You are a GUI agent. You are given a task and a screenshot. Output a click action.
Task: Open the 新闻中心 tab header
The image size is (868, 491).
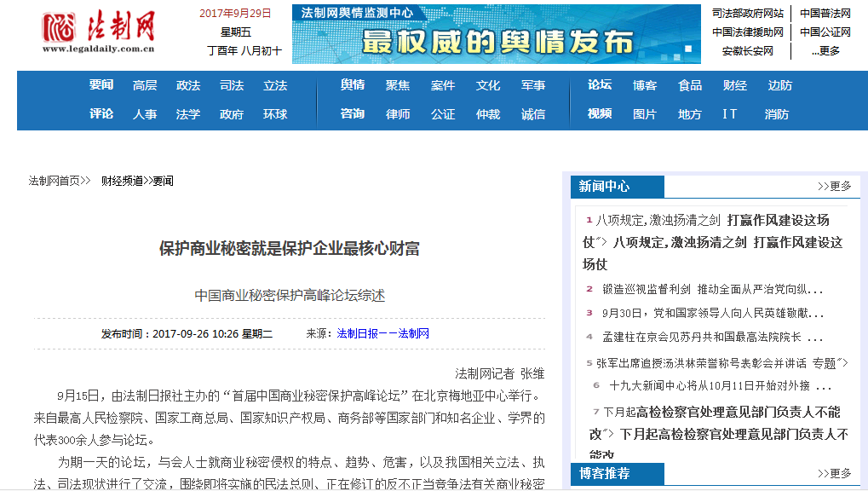tap(605, 187)
